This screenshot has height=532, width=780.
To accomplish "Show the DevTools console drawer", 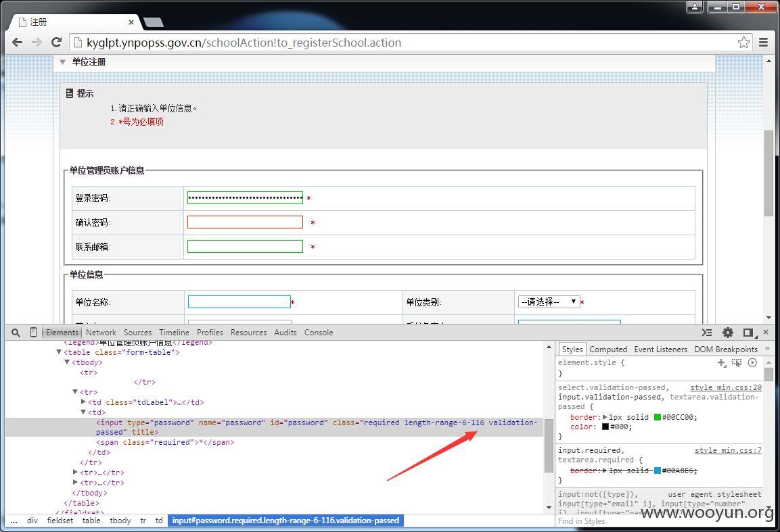I will 707,333.
